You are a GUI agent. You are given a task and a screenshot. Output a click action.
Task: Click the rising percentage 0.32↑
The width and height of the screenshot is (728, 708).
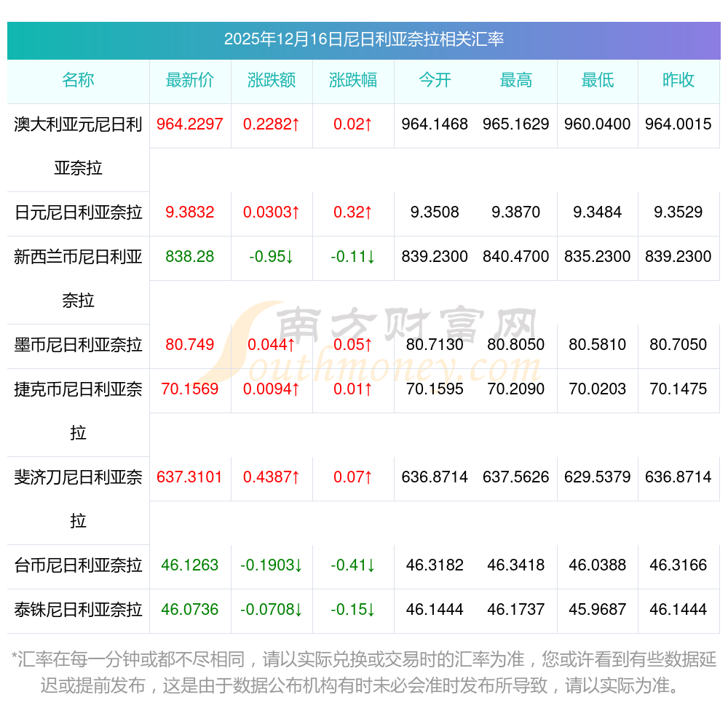353,212
